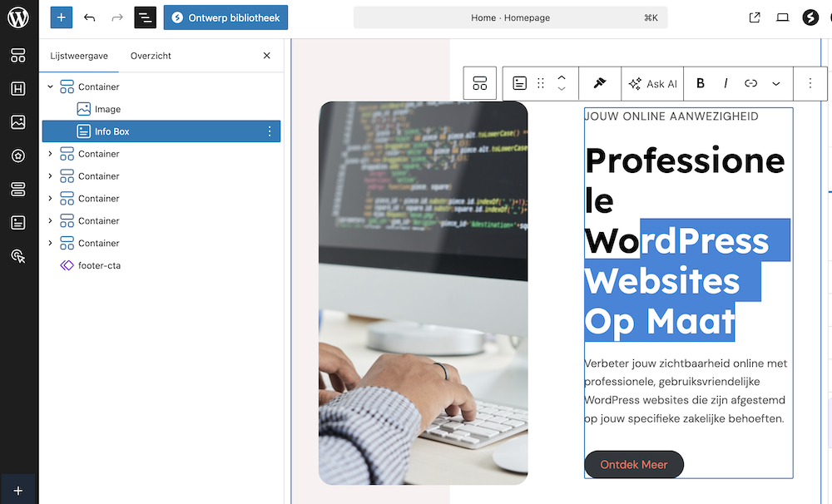
Task: Expand the last Container in list
Action: tap(51, 244)
